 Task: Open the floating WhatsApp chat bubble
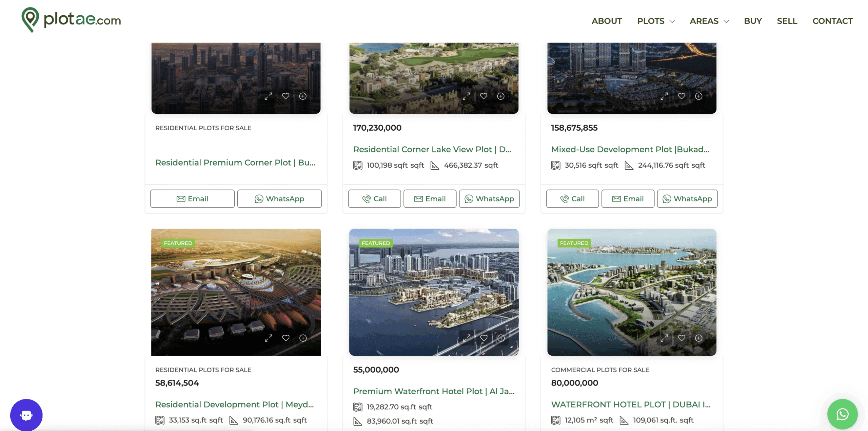point(842,414)
